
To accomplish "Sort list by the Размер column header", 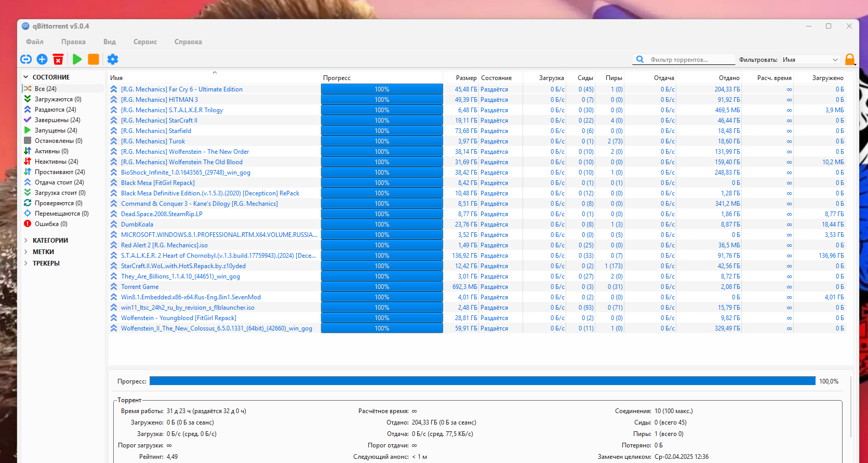I will click(466, 78).
